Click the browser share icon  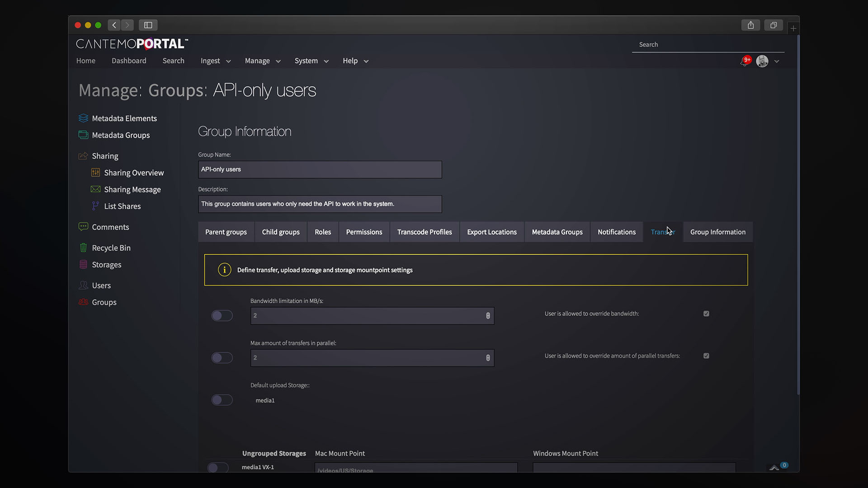click(x=750, y=25)
